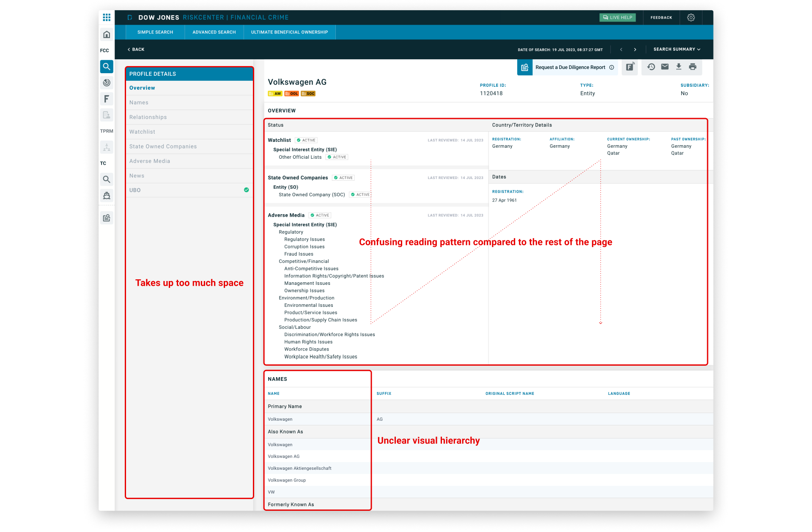Open the Ultimate Beneficial Ownership tab

point(290,32)
